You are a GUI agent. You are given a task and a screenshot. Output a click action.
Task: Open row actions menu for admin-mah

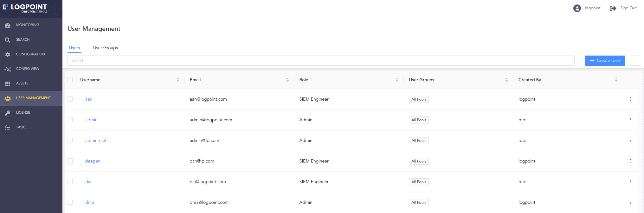pyautogui.click(x=630, y=140)
